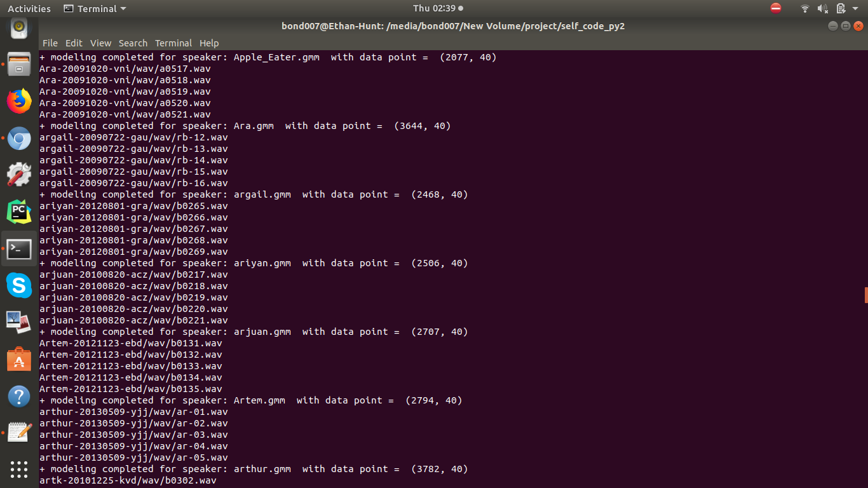Click the line 'modeling completed for speaker: Artem.gmm'
This screenshot has width=868, height=488.
click(251, 400)
